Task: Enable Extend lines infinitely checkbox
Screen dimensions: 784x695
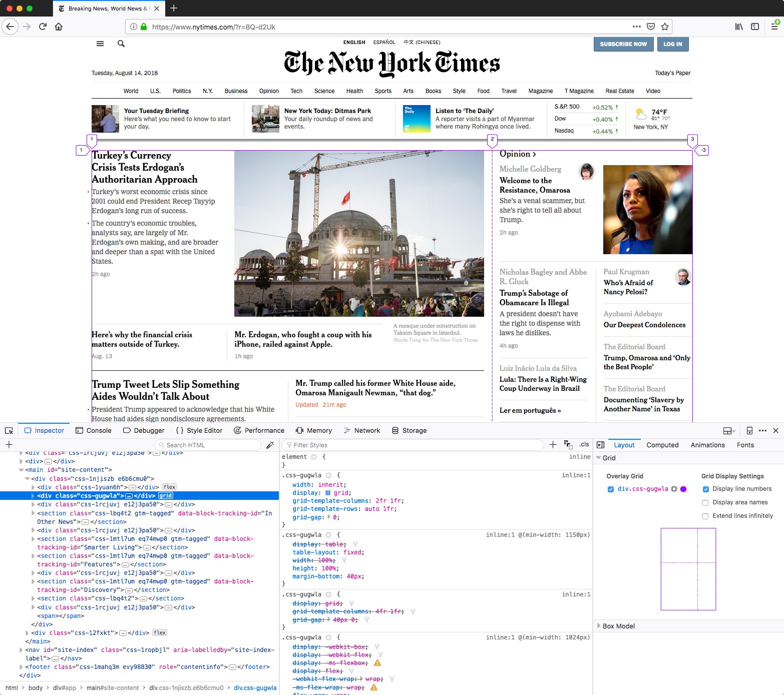Action: pyautogui.click(x=705, y=516)
